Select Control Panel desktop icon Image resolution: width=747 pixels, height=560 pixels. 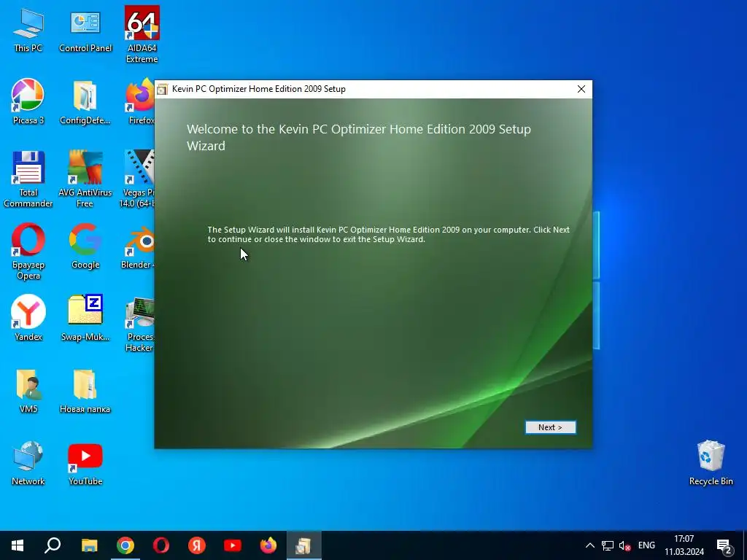coord(85,31)
